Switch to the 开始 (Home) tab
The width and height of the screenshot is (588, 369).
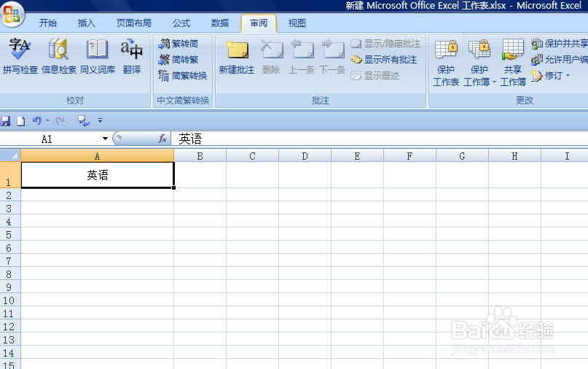(x=48, y=23)
